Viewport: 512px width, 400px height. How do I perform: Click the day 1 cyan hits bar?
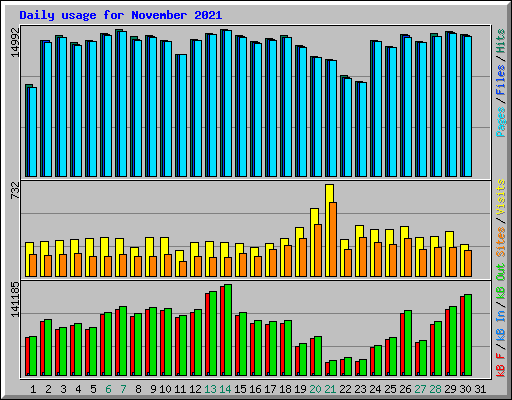click(x=33, y=132)
